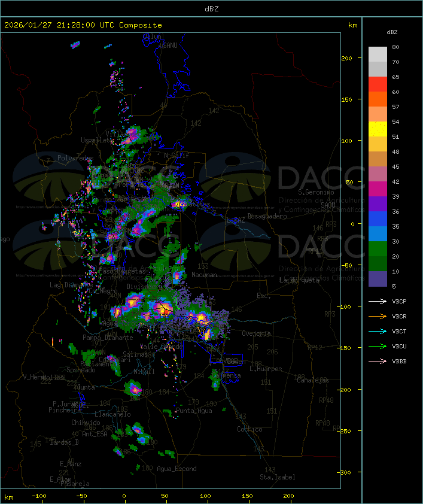423x504 pixels.
Task: Click the Punta_Agua map label
Action: click(x=194, y=411)
